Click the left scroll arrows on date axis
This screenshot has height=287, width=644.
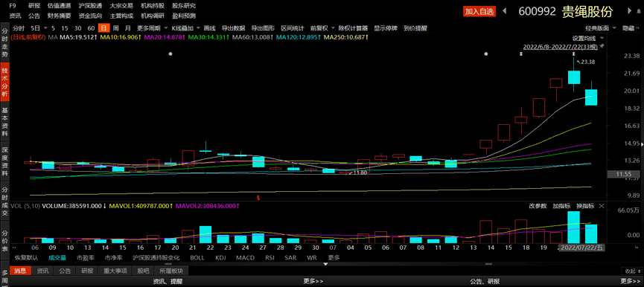(14, 248)
